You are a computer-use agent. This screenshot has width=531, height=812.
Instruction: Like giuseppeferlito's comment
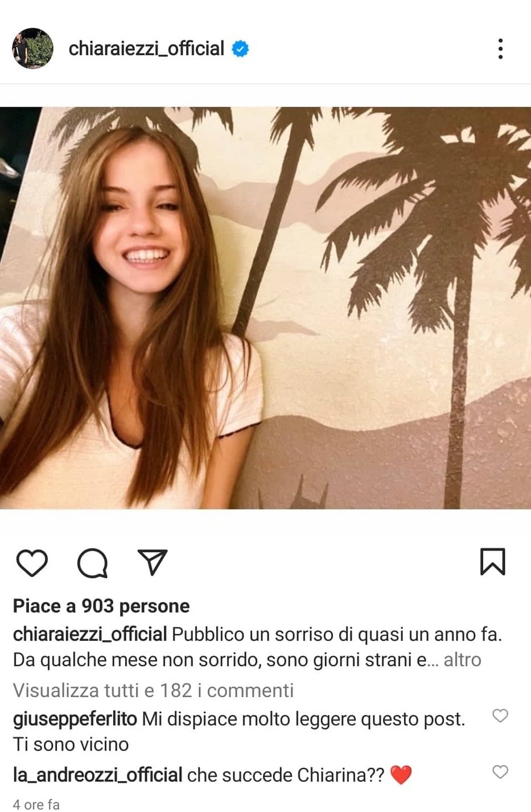500,716
